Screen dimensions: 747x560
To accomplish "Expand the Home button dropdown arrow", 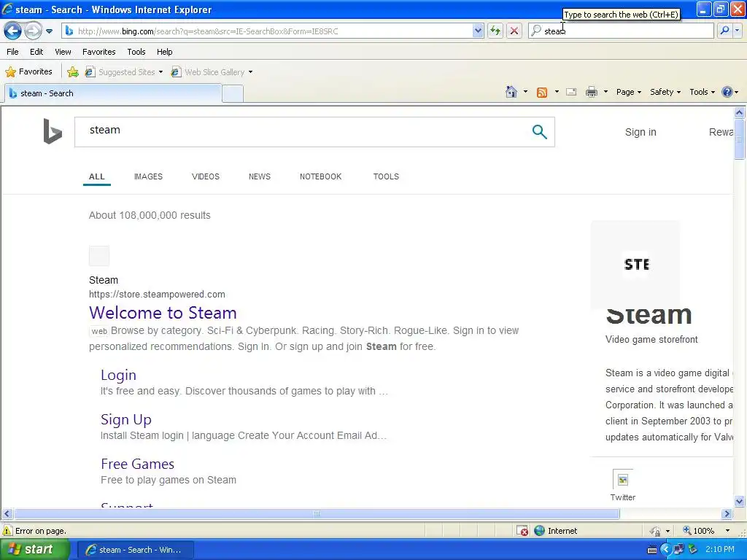I will tap(525, 92).
